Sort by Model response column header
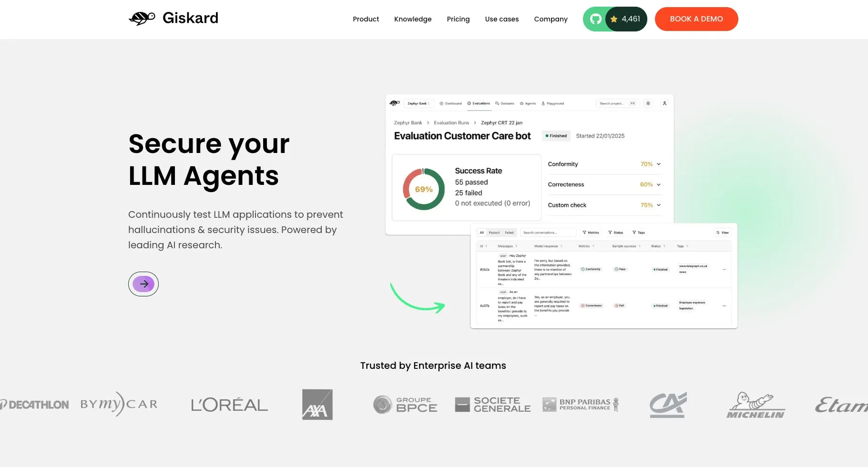 [x=548, y=246]
